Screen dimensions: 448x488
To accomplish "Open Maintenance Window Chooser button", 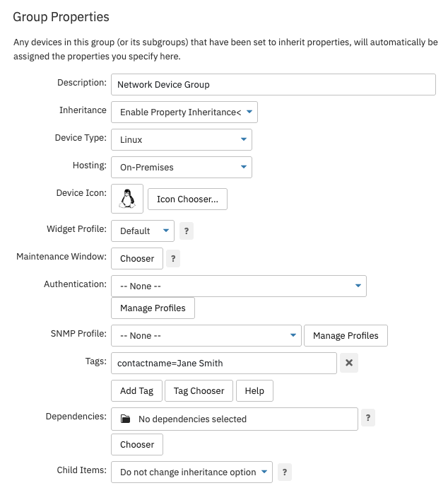I will coord(137,258).
